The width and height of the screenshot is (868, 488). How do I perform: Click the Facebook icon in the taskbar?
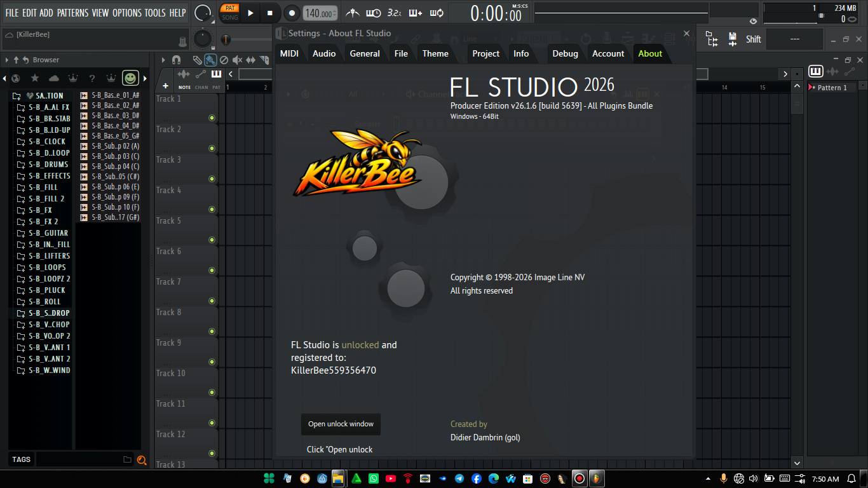[x=477, y=478]
